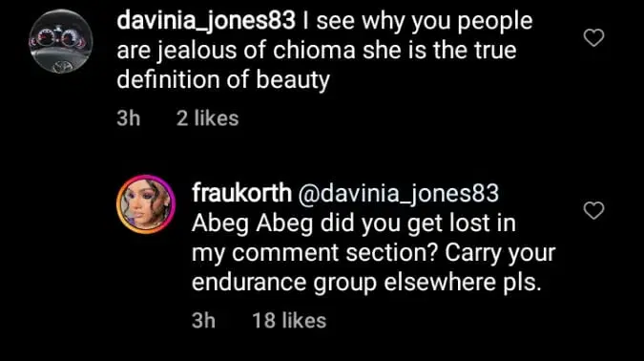644x361 pixels.
Task: View fraukorth's story via the ringed avatar
Action: click(146, 204)
